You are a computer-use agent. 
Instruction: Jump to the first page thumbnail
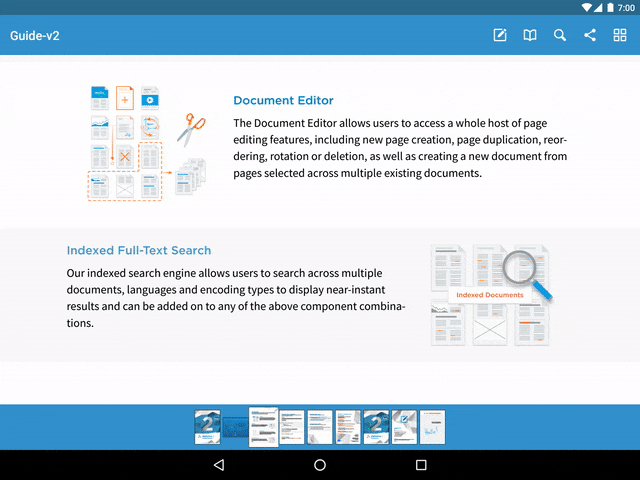tap(207, 427)
